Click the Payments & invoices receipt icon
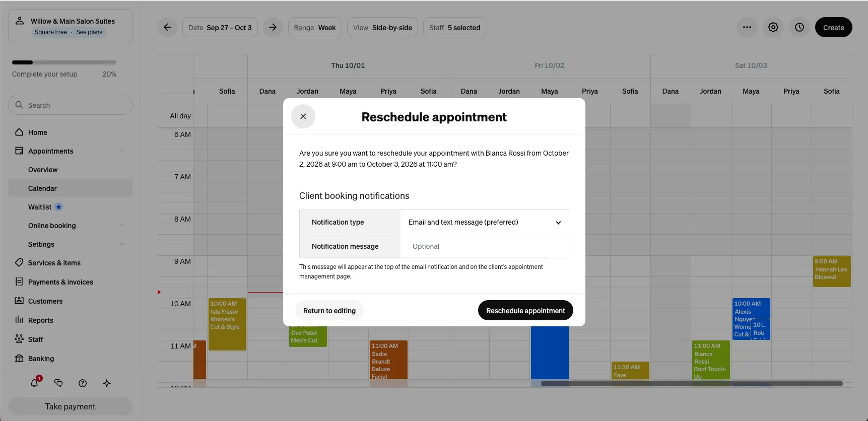Image resolution: width=868 pixels, height=421 pixels. click(19, 282)
